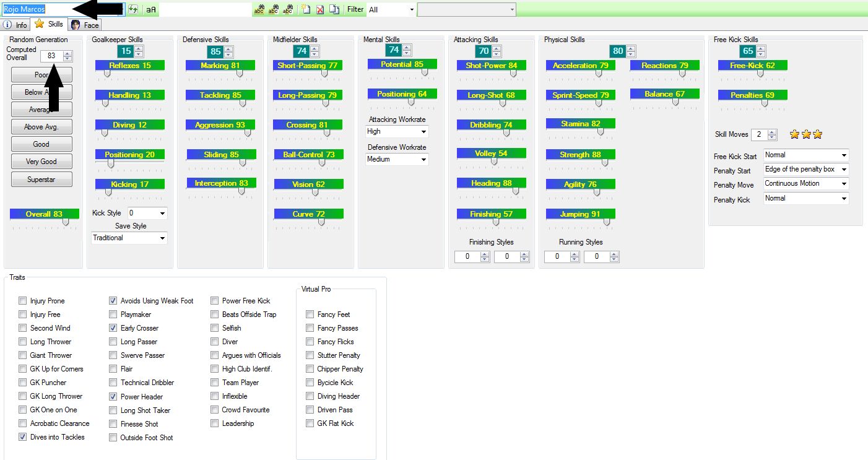
Task: Open the Filter dropdown showing All
Action: [x=391, y=10]
